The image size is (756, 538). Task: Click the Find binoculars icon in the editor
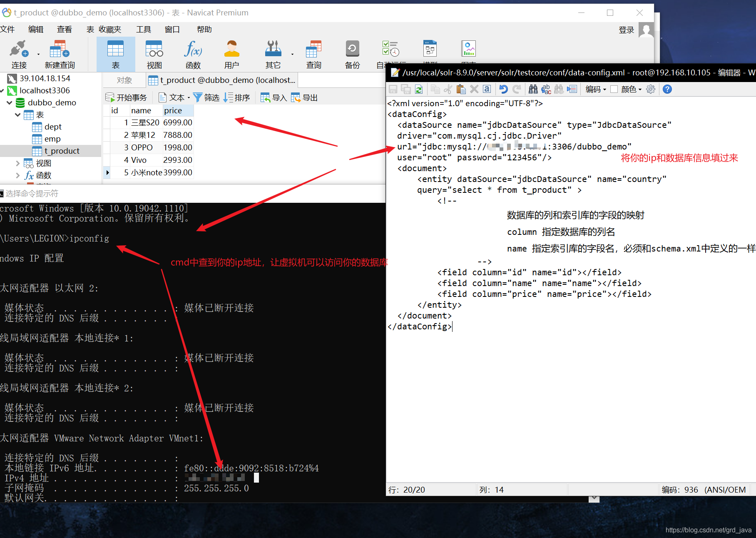tap(533, 89)
